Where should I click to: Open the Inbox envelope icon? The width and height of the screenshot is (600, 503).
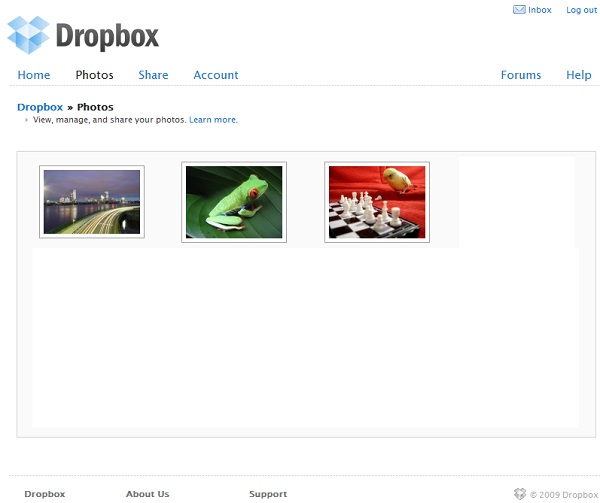pos(519,10)
